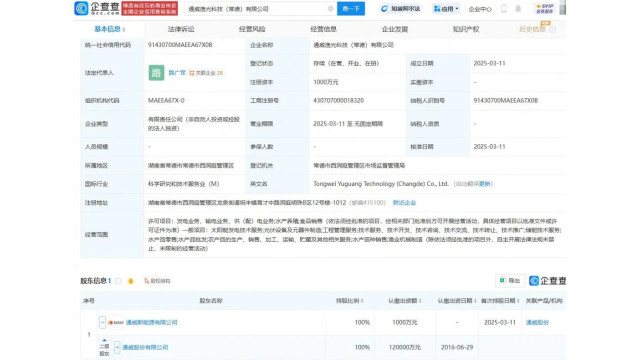Open the blue link in the 关联产品/机构 column
This screenshot has width=640, height=360.
coord(537,322)
